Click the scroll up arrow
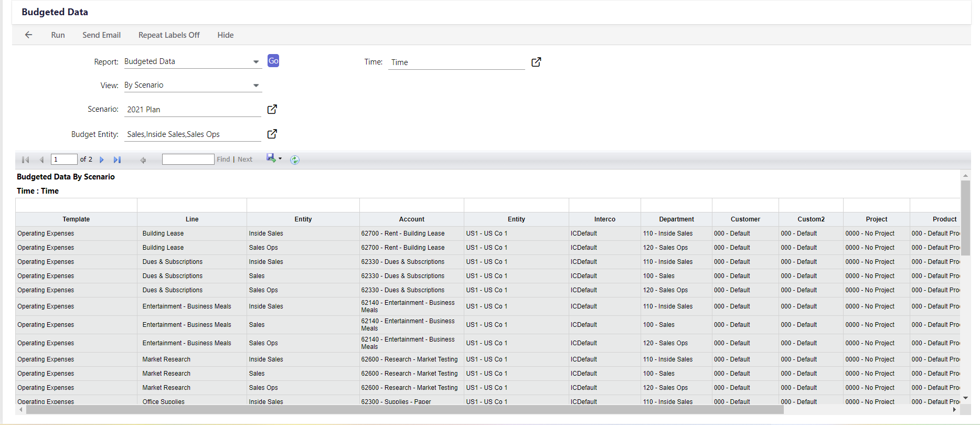The image size is (980, 425). click(965, 176)
